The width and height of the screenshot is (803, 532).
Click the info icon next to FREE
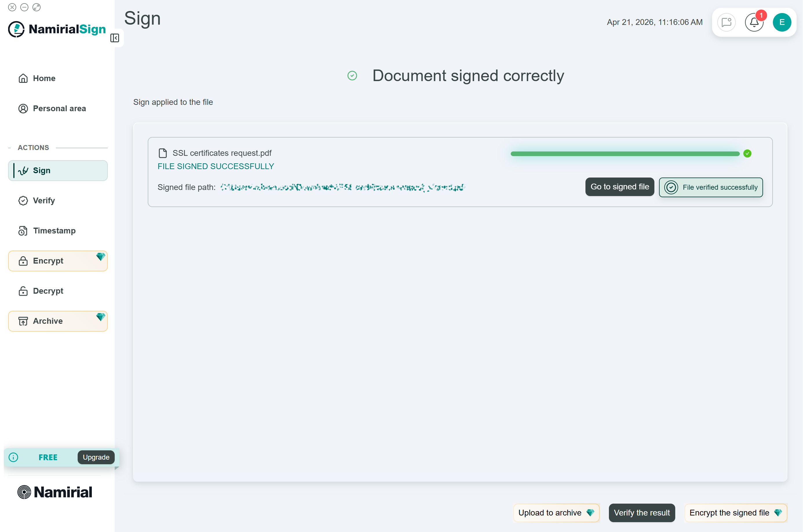click(x=13, y=457)
